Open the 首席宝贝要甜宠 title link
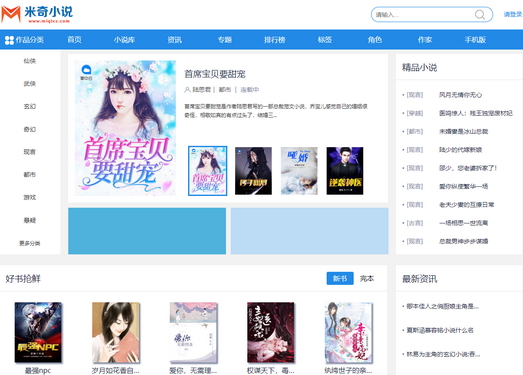The height and width of the screenshot is (375, 523). [215, 74]
